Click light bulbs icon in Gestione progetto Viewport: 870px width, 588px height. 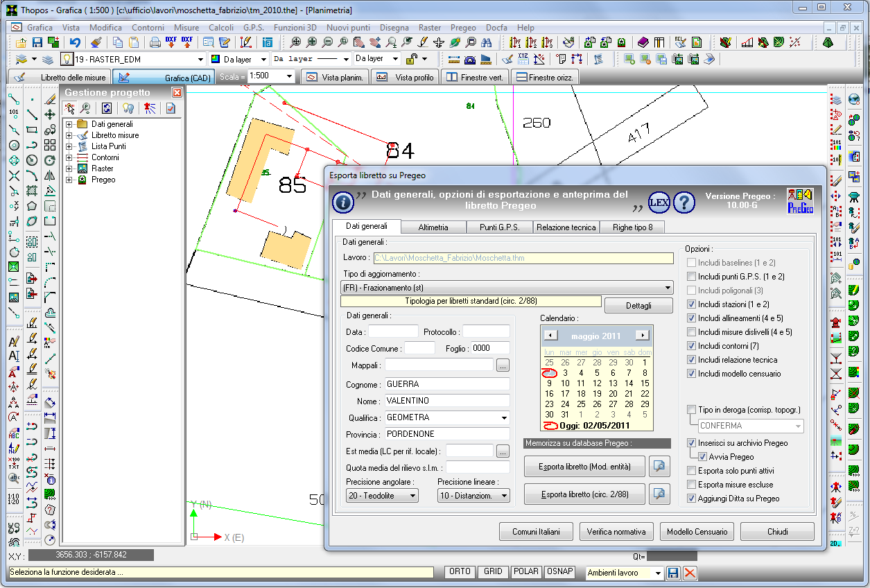point(128,108)
